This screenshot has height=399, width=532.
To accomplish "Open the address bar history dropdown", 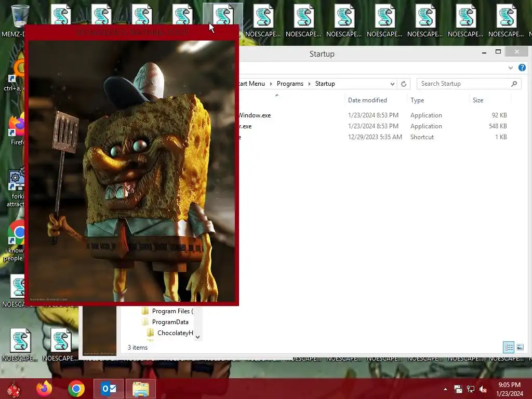I will coord(392,84).
